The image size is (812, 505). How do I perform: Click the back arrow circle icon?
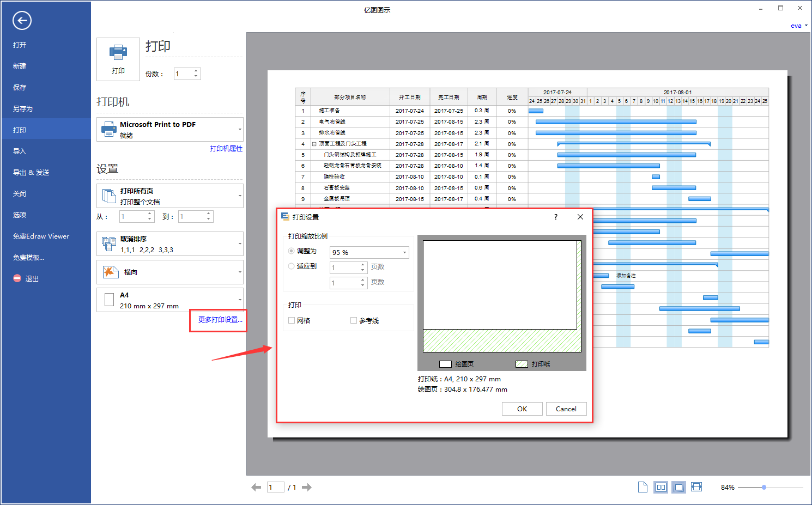pyautogui.click(x=22, y=21)
